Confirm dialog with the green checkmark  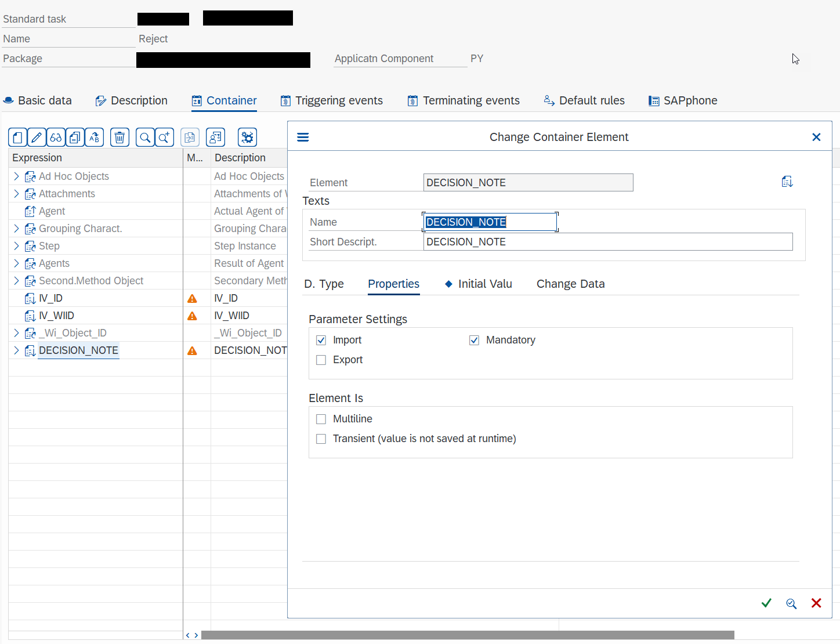coord(766,603)
